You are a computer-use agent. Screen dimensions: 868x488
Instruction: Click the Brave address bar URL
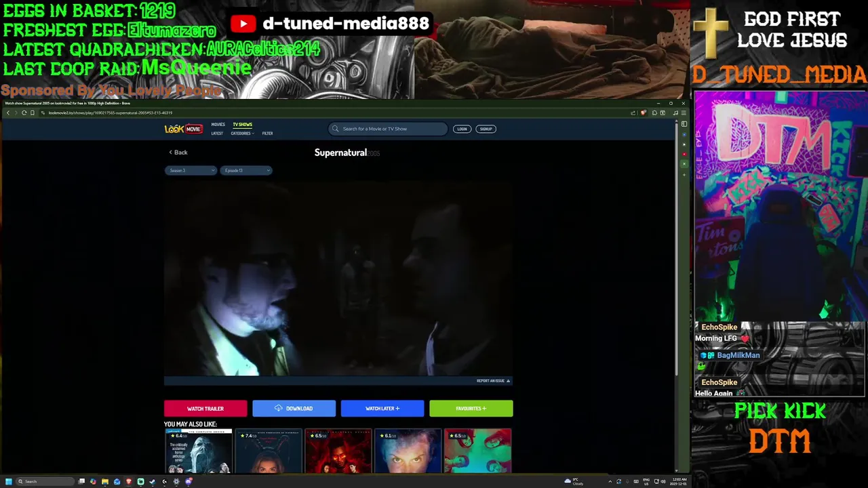coord(110,113)
